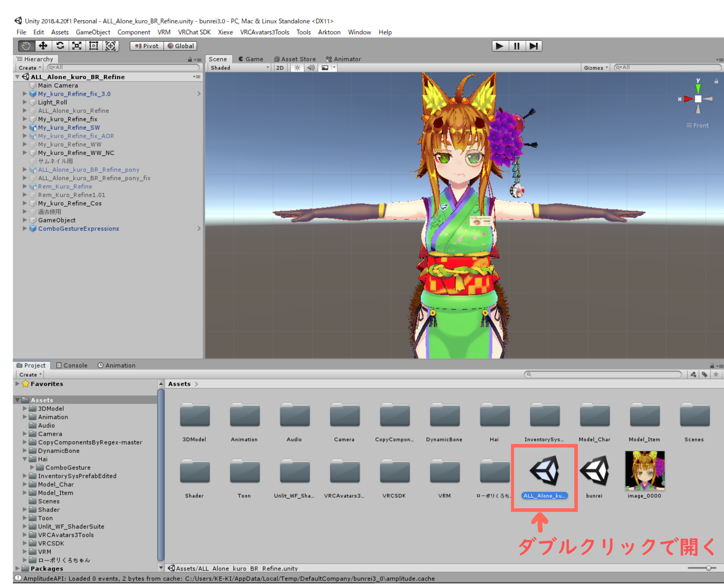Select the Scale tool
Image resolution: width=724 pixels, height=588 pixels.
pos(77,46)
